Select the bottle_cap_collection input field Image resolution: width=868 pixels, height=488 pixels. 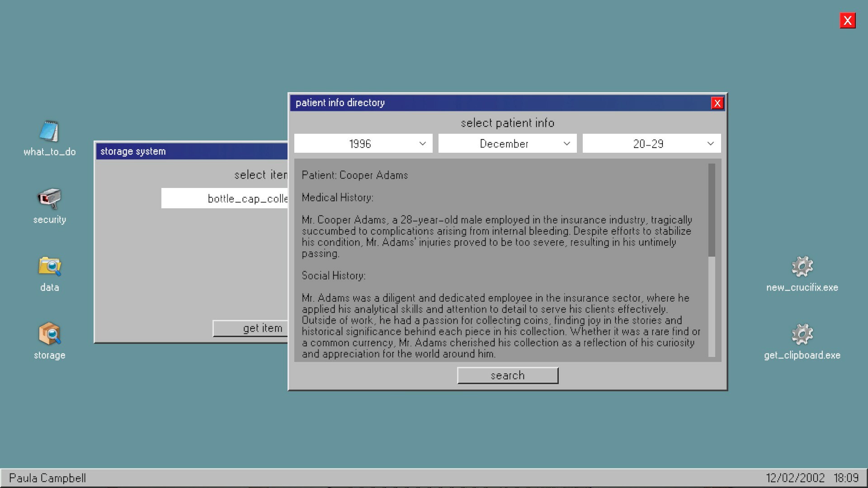(225, 198)
